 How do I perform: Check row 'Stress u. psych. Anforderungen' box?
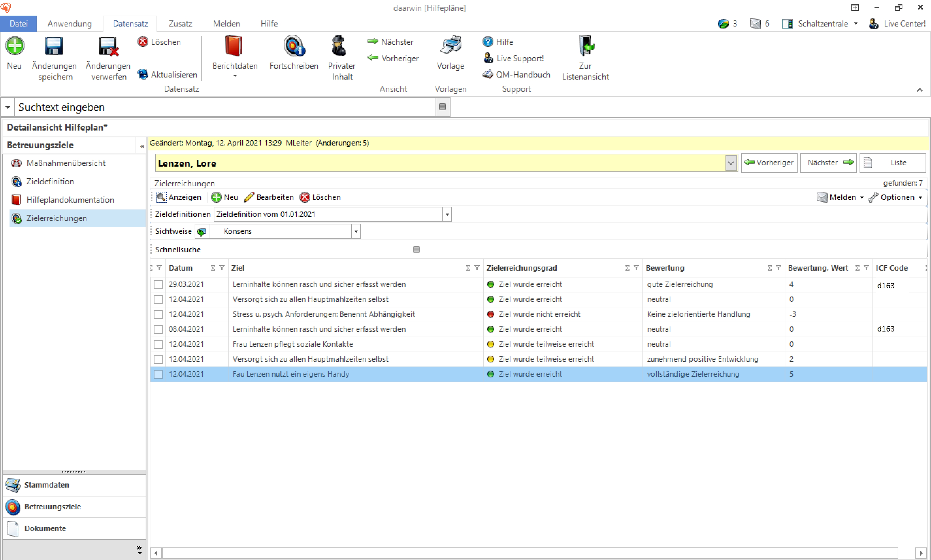[158, 314]
